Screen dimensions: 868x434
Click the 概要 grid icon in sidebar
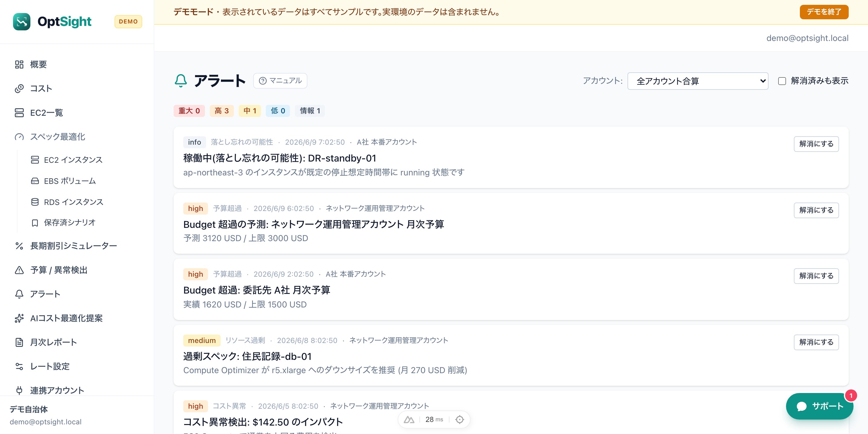19,64
